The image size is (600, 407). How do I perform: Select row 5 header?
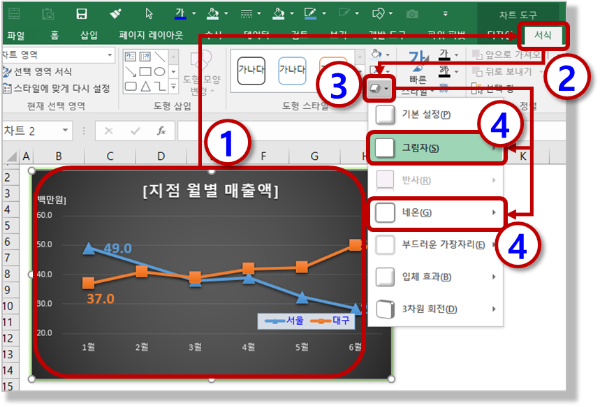pos(7,226)
